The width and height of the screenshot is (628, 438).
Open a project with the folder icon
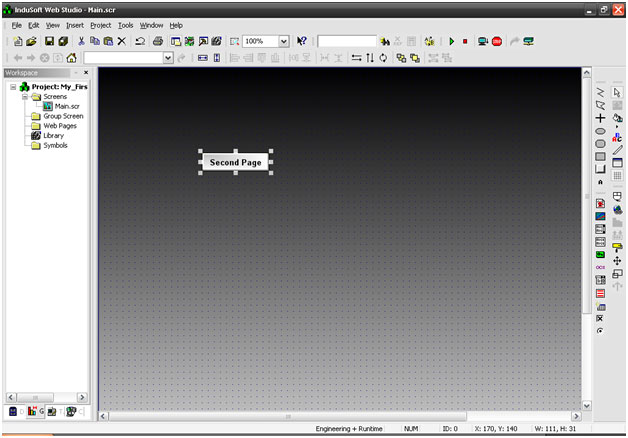[x=31, y=41]
